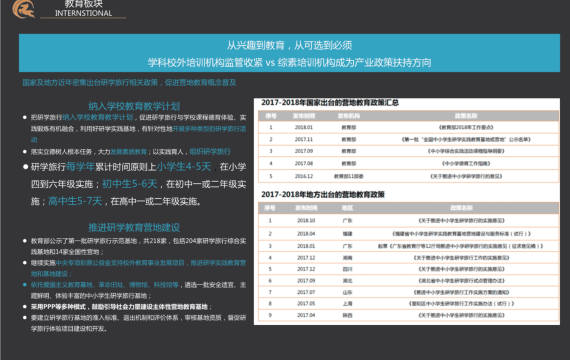Click 广东 in the 2018.10 row

point(347,220)
